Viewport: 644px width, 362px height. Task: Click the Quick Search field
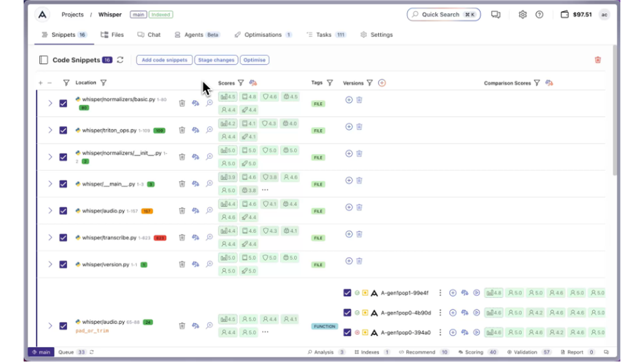click(444, 15)
